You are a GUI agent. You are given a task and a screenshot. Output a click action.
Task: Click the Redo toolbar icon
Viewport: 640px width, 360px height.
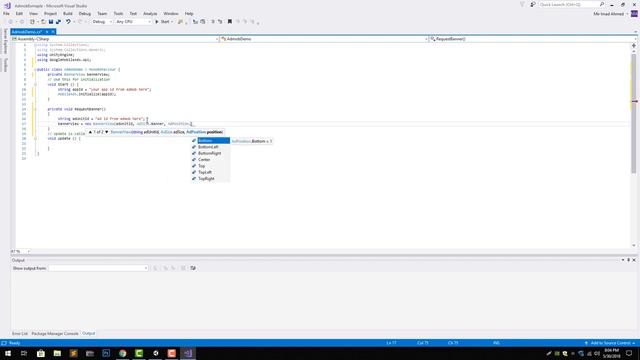80,22
